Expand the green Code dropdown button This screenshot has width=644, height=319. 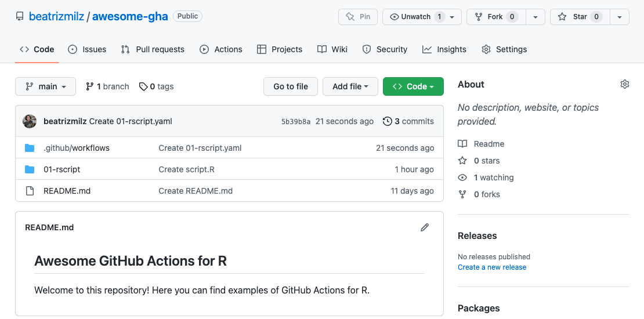click(x=413, y=86)
